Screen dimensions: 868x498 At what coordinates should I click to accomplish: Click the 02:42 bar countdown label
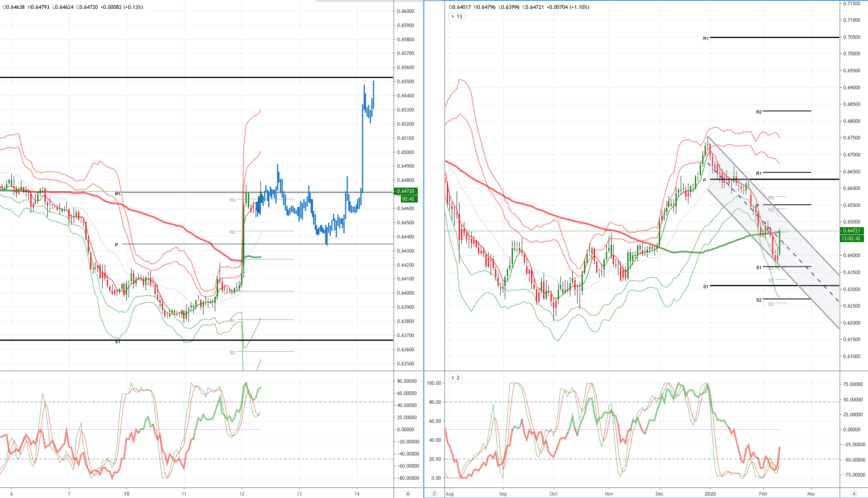pyautogui.click(x=409, y=199)
